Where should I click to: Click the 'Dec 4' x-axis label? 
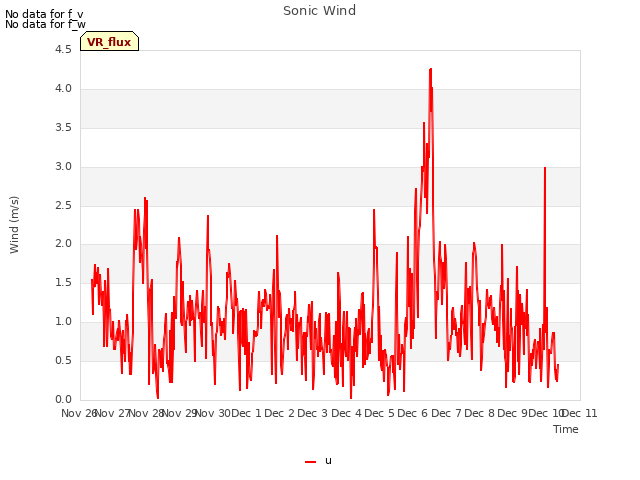tap(346, 413)
